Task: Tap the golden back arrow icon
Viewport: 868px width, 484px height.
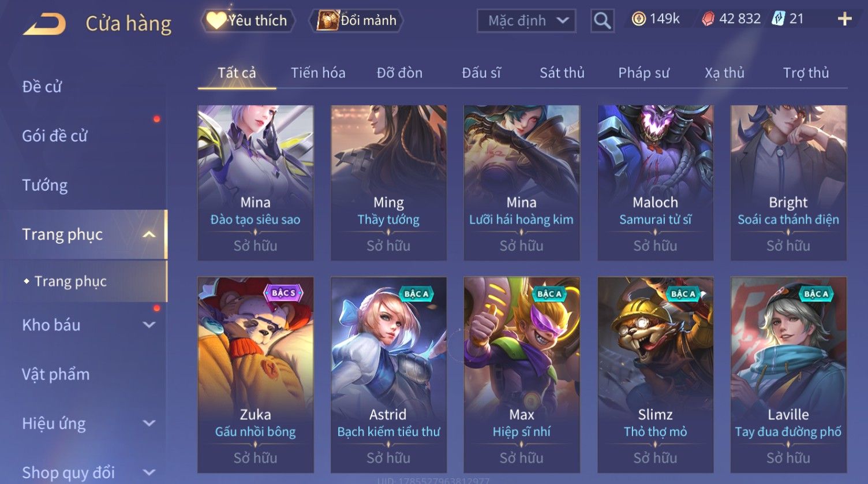Action: coord(45,24)
